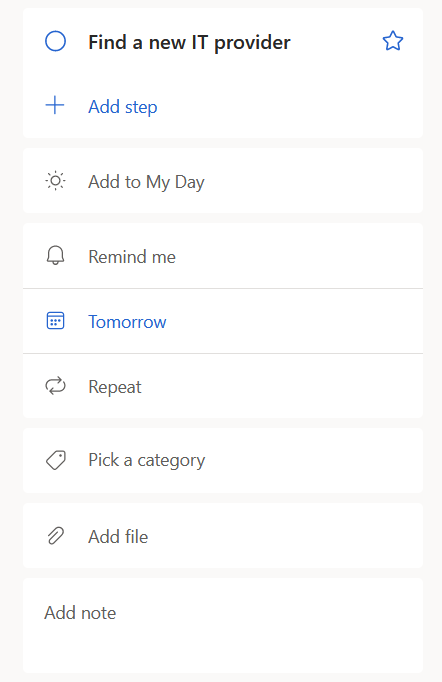Viewport: 442px width, 682px height.
Task: Star the task as important
Action: tap(392, 41)
